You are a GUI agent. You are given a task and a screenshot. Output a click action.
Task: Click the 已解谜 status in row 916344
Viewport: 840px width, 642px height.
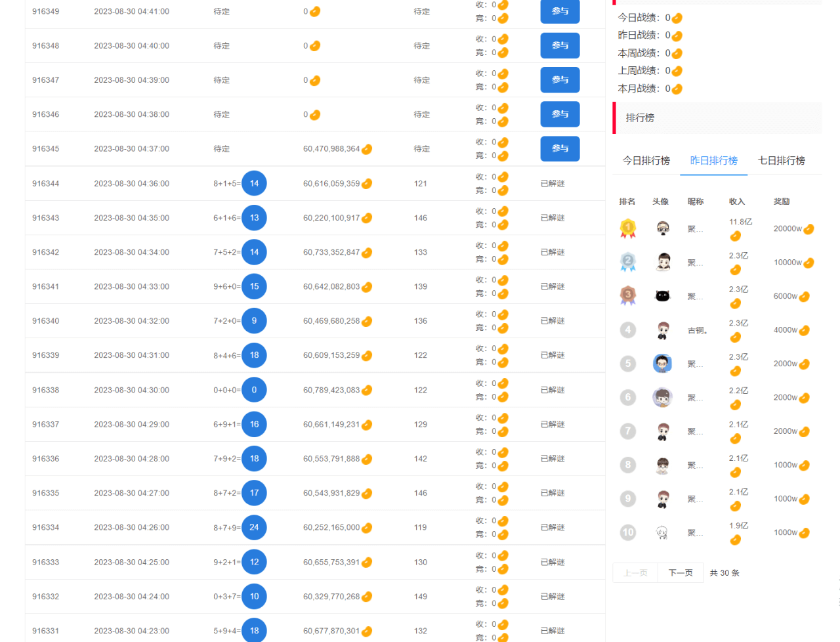(x=553, y=184)
